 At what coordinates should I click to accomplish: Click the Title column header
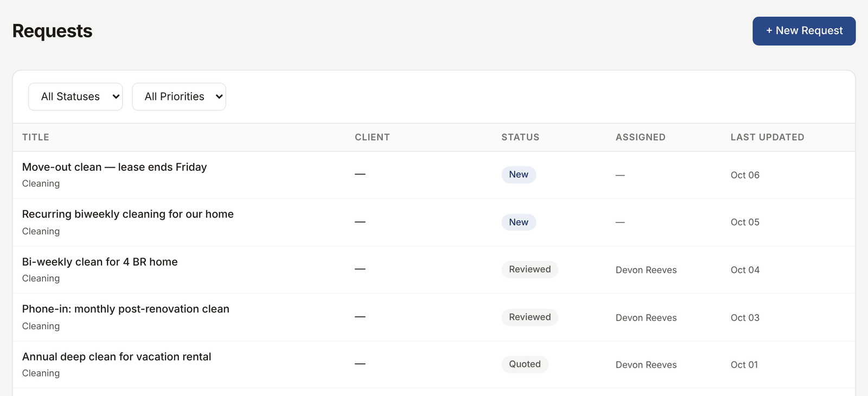coord(36,137)
